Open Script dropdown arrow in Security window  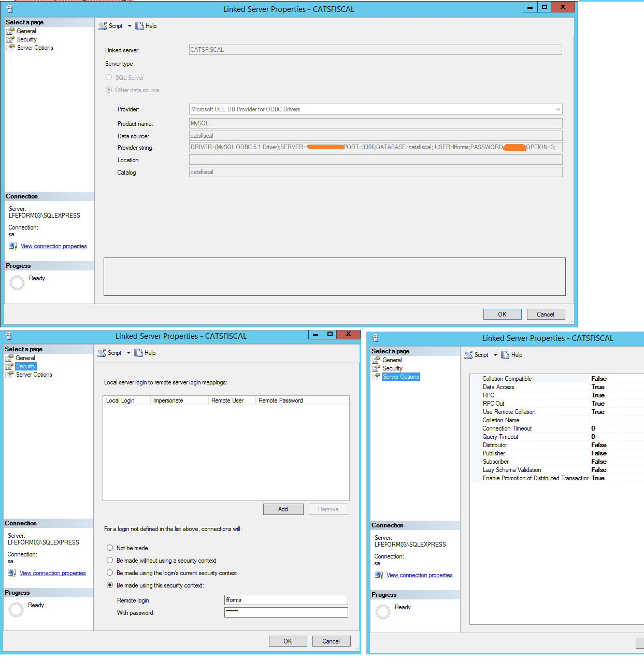[128, 353]
